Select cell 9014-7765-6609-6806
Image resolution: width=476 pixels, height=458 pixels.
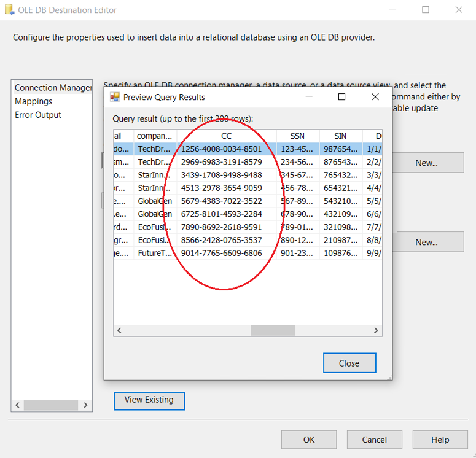pos(227,253)
